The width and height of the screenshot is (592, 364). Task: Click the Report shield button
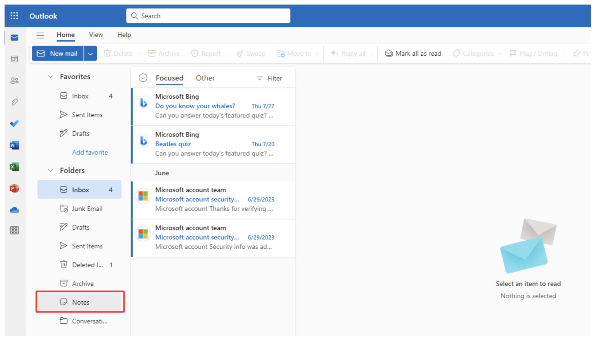206,53
